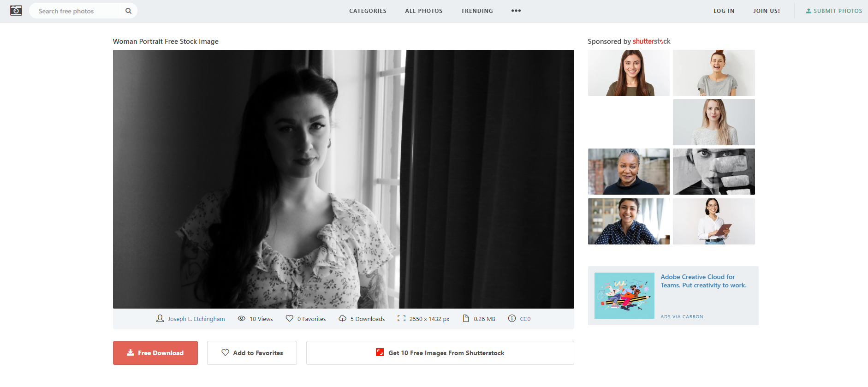Click the red Shutterstock logo icon
The image size is (868, 387).
click(x=380, y=352)
